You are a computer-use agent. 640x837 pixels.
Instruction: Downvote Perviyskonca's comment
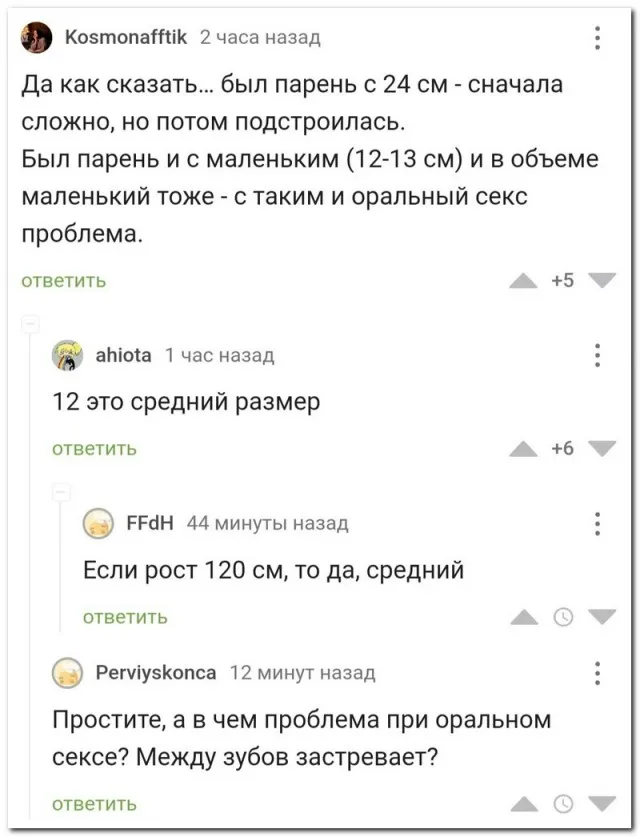(602, 803)
